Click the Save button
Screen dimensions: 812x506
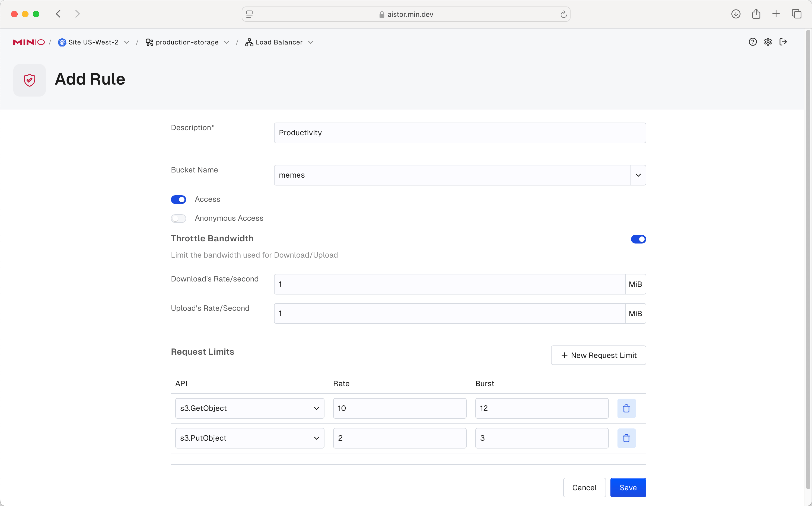[x=628, y=487]
